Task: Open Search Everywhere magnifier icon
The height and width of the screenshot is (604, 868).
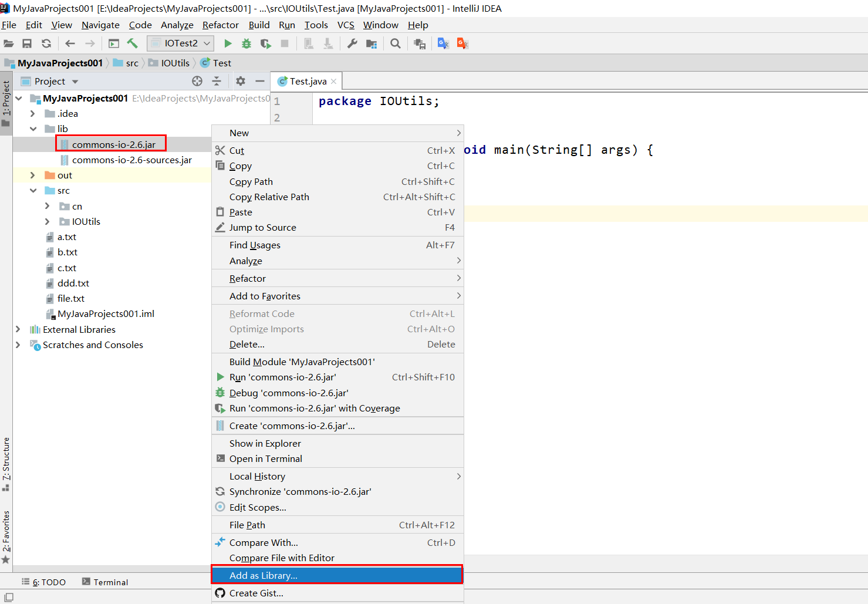Action: (x=396, y=43)
